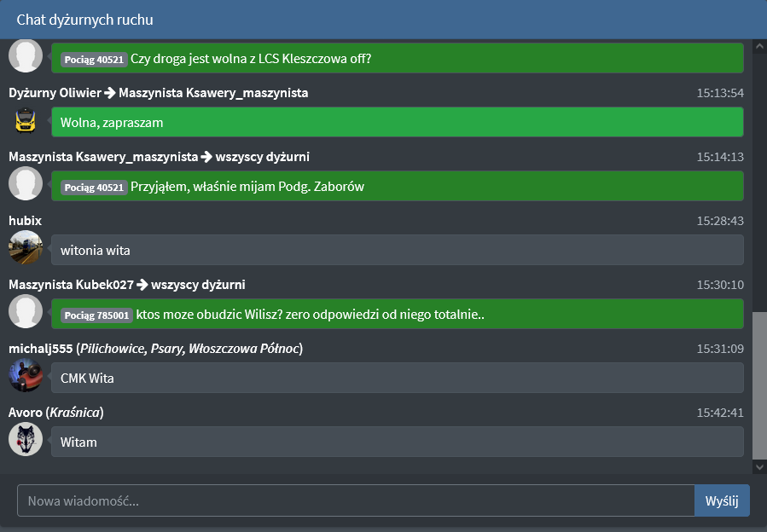Click Kubek027's default avatar icon
This screenshot has height=532, width=767.
(26, 312)
